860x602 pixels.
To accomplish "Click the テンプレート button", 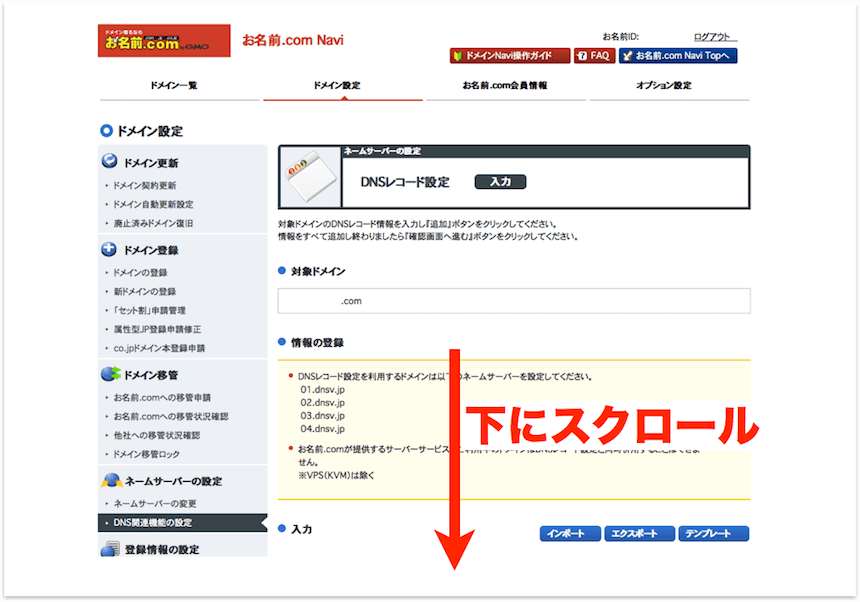I will coord(714,533).
